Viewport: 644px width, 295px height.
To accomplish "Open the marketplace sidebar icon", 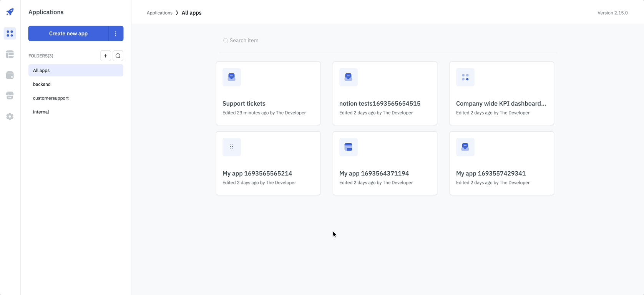I will click(x=10, y=96).
